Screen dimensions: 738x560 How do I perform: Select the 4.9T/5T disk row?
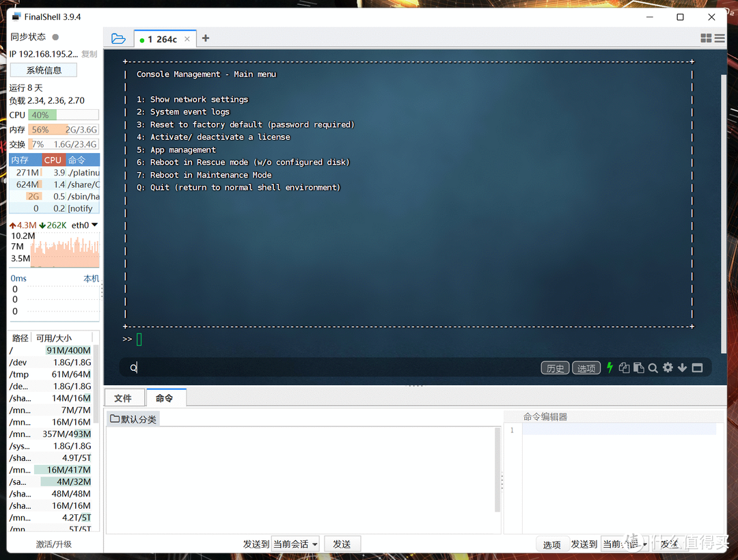(51, 458)
